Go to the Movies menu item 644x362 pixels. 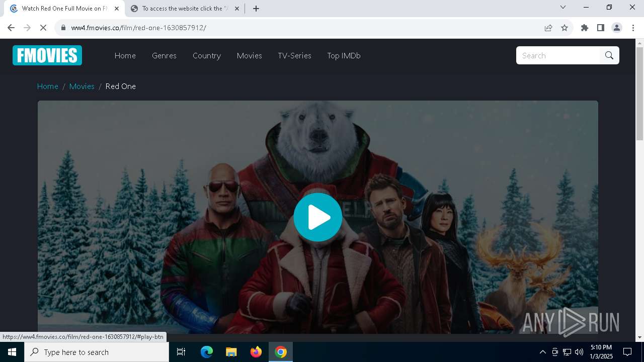[250, 56]
